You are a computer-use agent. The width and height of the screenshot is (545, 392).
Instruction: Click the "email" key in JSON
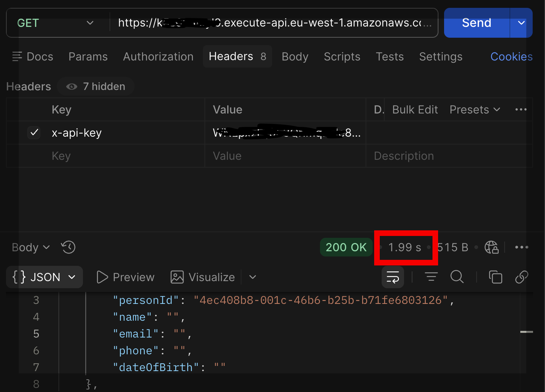(136, 334)
